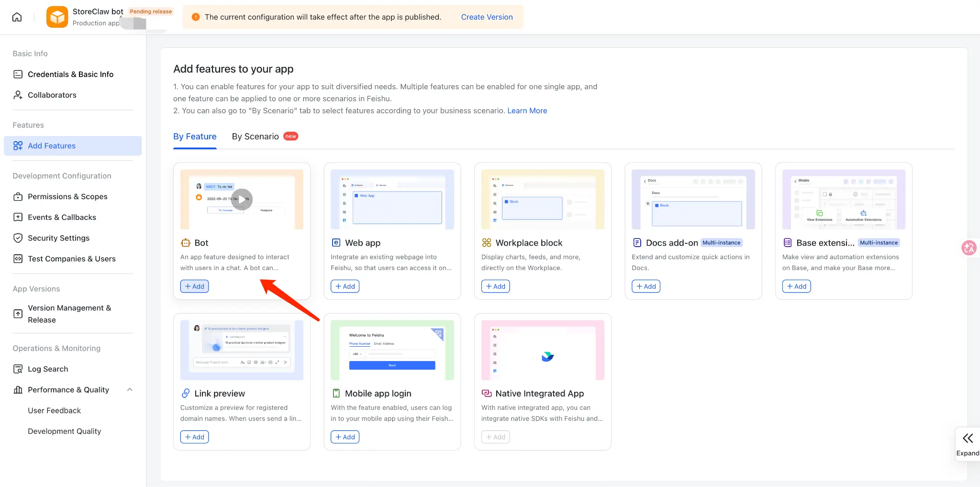Open Test Companies & Users page

pyautogui.click(x=73, y=259)
